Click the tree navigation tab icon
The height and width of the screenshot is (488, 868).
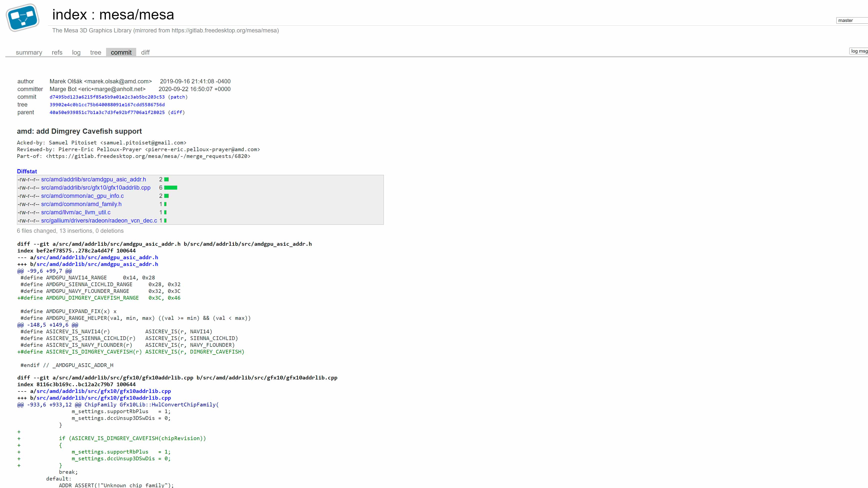(95, 52)
